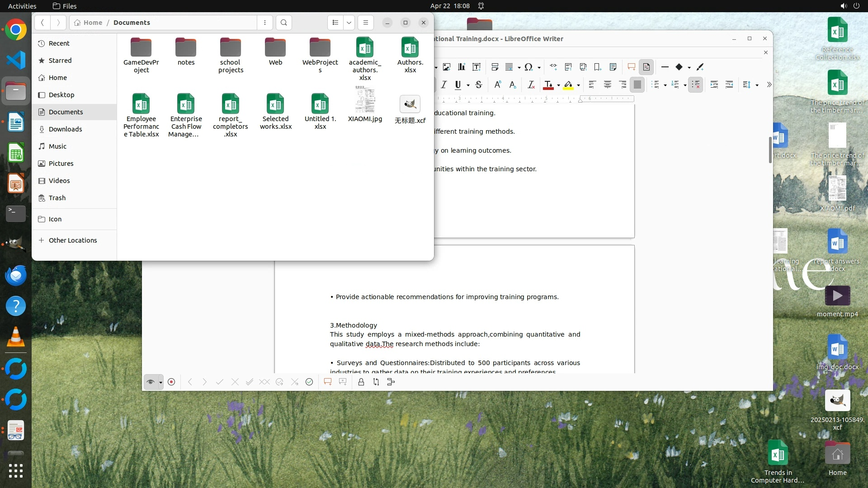This screenshot has height=488, width=868.
Task: Open Other Locations in sidebar
Action: [x=72, y=240]
